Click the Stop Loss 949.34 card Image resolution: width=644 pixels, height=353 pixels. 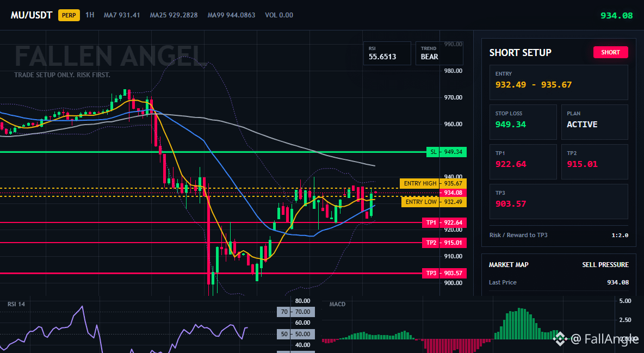523,122
